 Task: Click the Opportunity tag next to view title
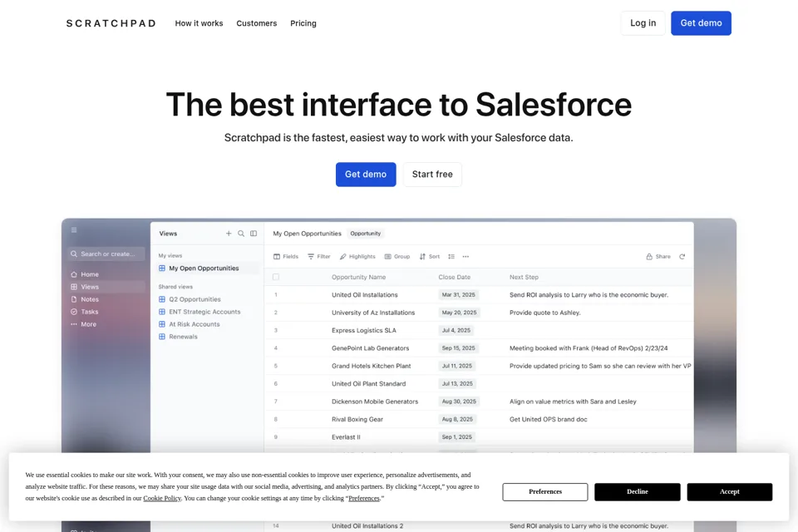pos(366,234)
